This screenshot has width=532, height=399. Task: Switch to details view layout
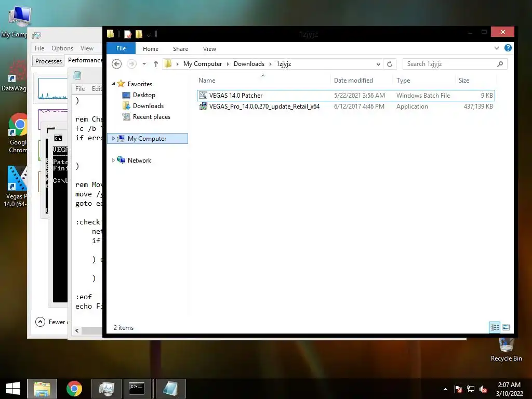tap(495, 327)
